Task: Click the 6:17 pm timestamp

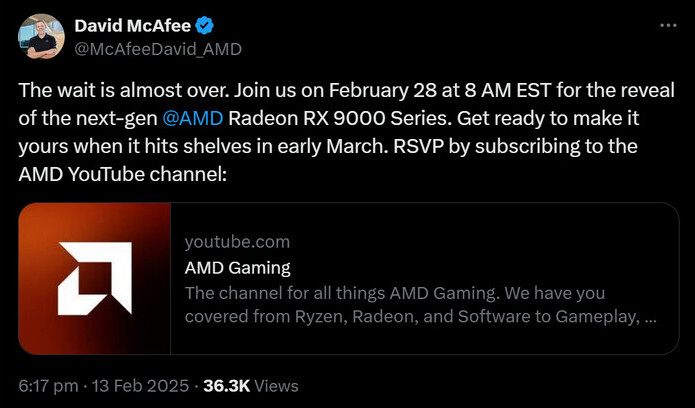Action: pyautogui.click(x=48, y=386)
